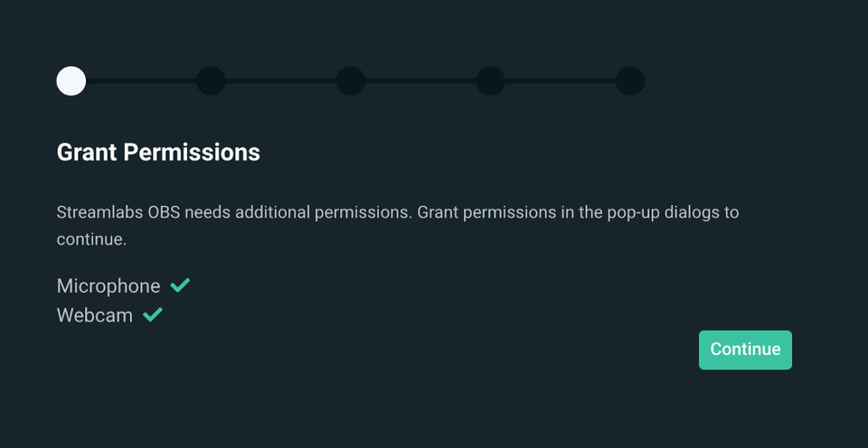Jump to the second step dot
Viewport: 868px width, 448px height.
pos(211,81)
